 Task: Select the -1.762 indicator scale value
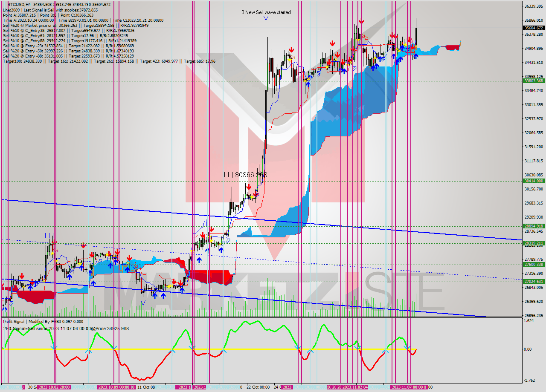coord(529,380)
